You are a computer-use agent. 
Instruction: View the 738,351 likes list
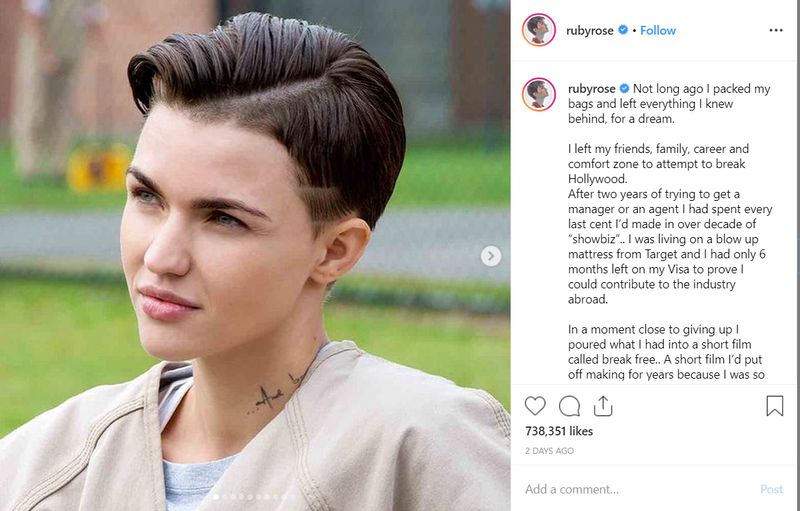tap(559, 431)
